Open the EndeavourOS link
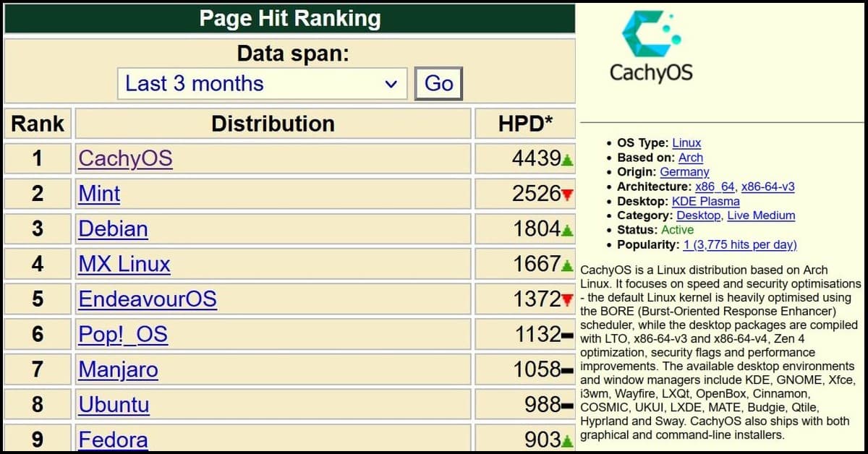The width and height of the screenshot is (868, 454). (x=148, y=299)
